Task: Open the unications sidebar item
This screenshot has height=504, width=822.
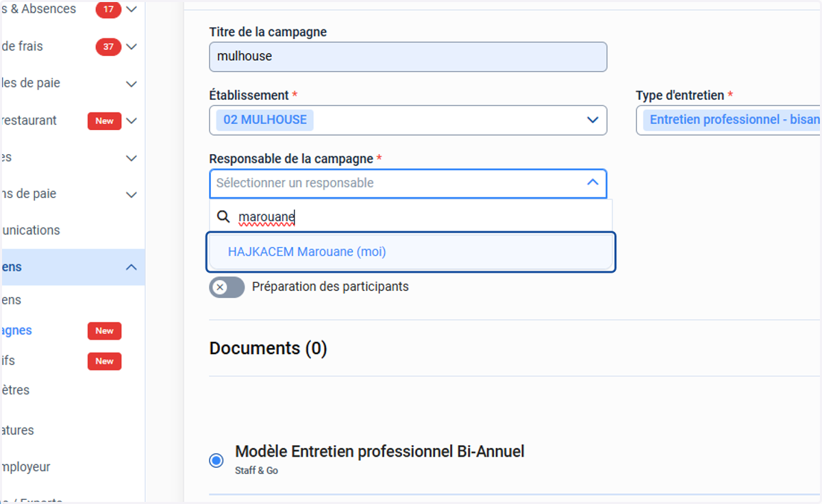Action: coord(30,230)
